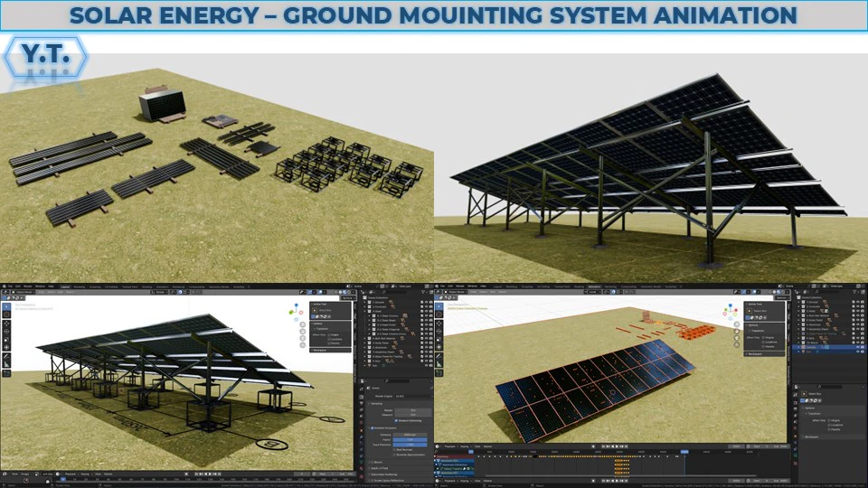
Task: Toggle camera view gizmo in right viewport
Action: (737, 338)
